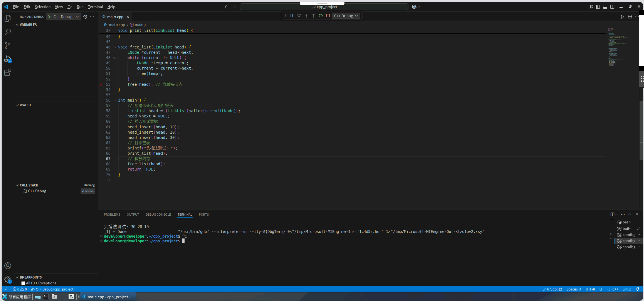
Task: Step Into in debug toolbar
Action: [306, 16]
